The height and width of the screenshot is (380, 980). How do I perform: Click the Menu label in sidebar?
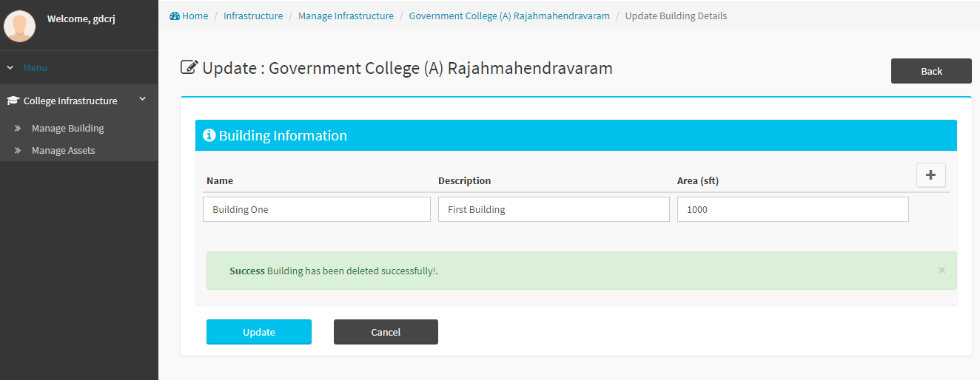click(x=35, y=67)
